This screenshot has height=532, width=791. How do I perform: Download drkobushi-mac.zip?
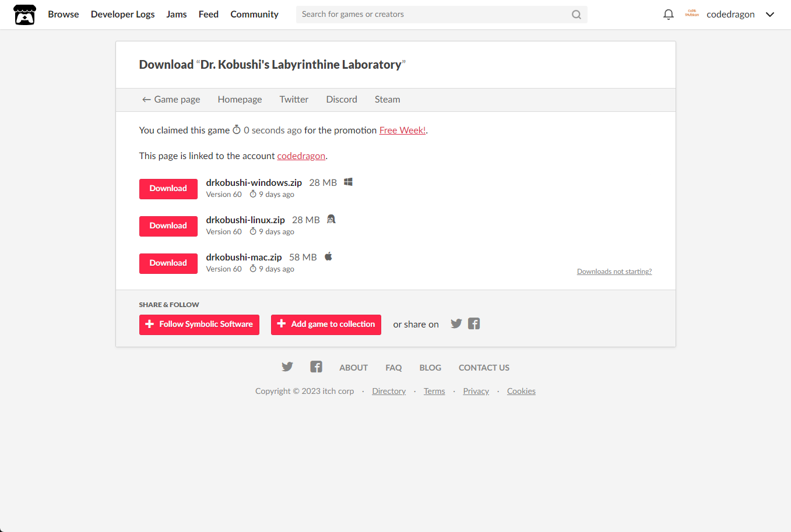click(168, 263)
